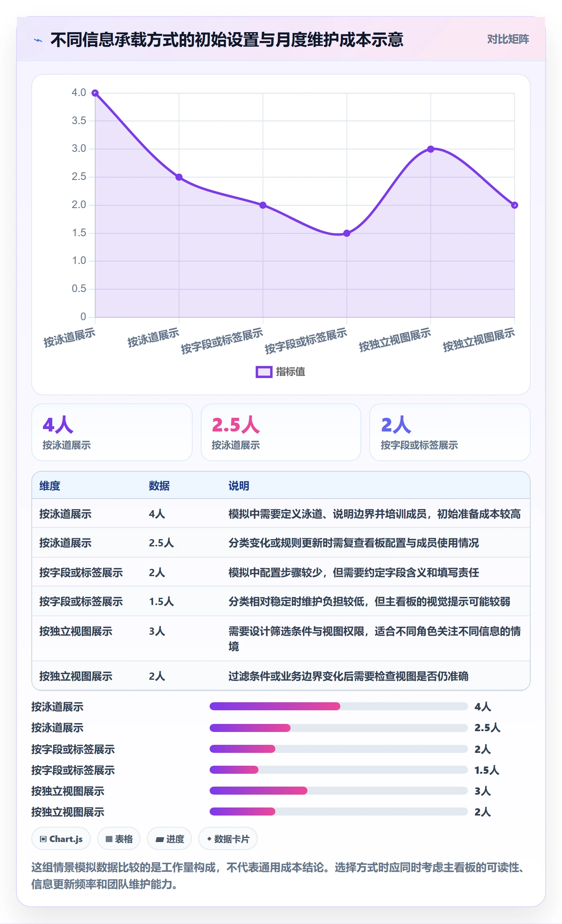Open the 2人 按字段或标签展示 stat card
This screenshot has width=562, height=924.
(x=450, y=432)
